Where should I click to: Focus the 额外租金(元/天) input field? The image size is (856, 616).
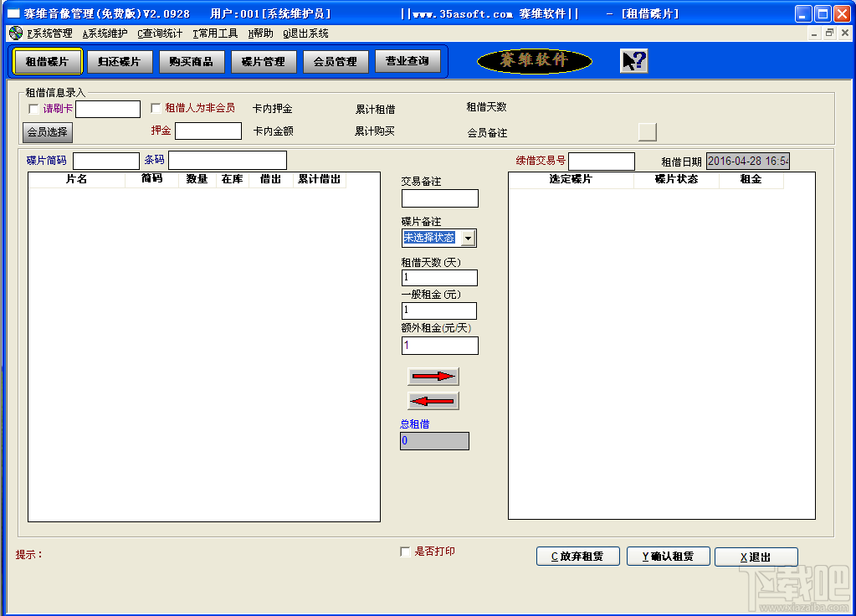click(x=440, y=346)
